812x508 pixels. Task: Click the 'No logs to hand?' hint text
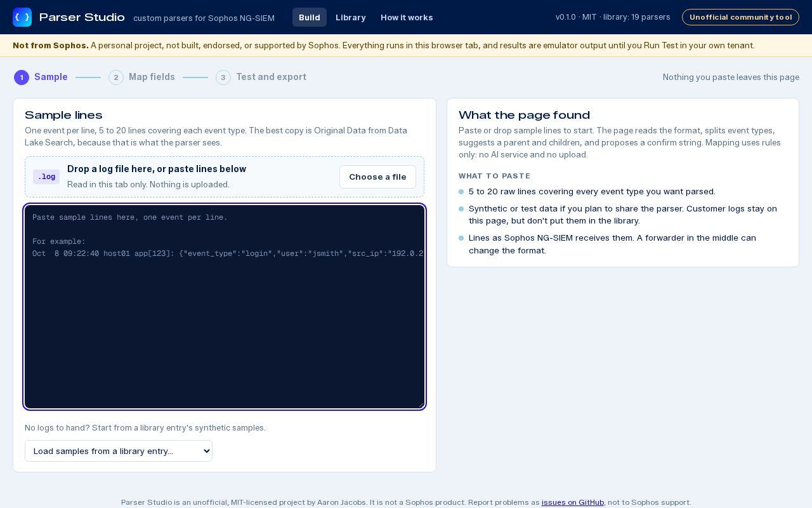point(145,427)
